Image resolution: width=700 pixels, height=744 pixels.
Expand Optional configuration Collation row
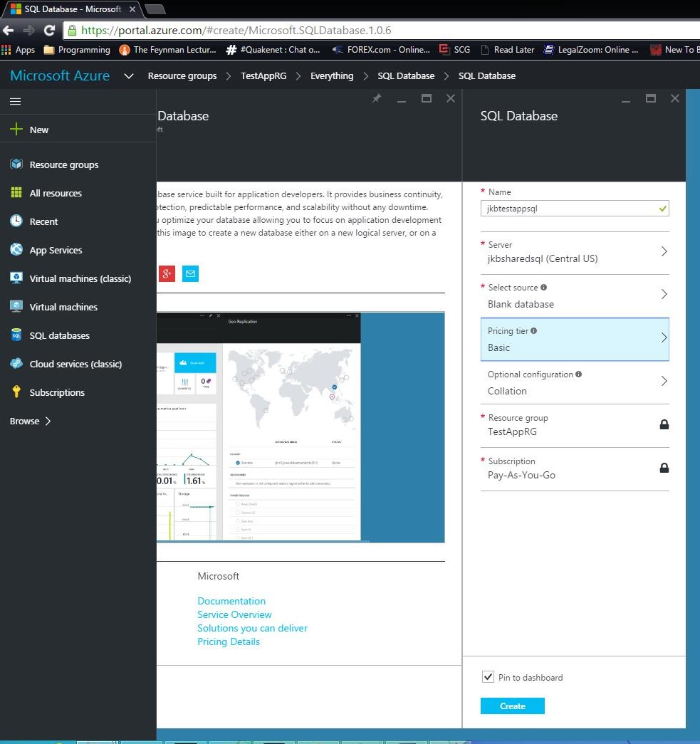(x=575, y=382)
